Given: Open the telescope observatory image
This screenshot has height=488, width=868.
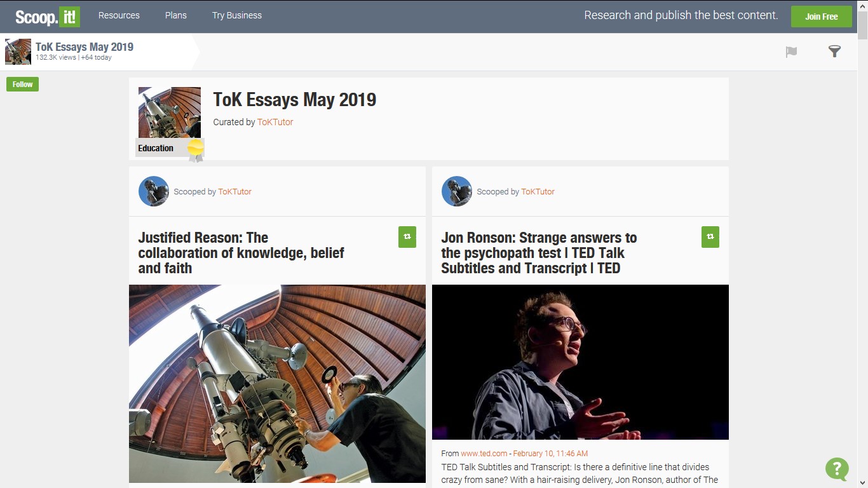Looking at the screenshot, I should (x=277, y=384).
